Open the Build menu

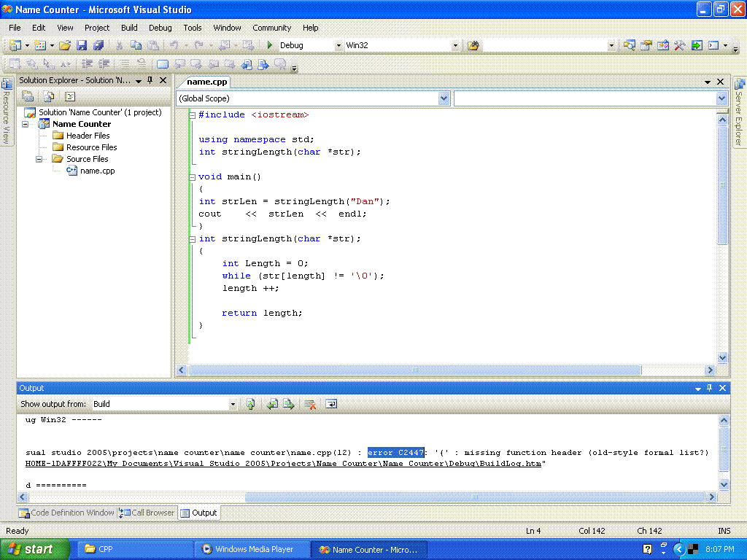click(x=129, y=28)
